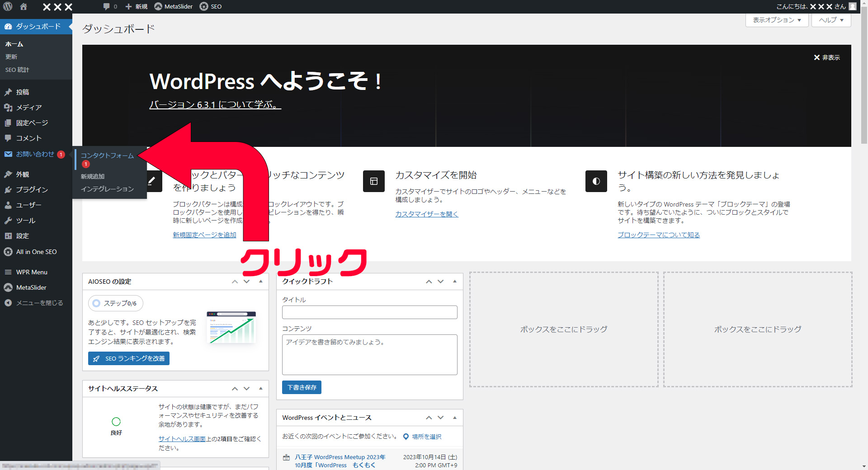Open バージョン 6.3.1 について学ぶ link
868x470 pixels.
215,104
